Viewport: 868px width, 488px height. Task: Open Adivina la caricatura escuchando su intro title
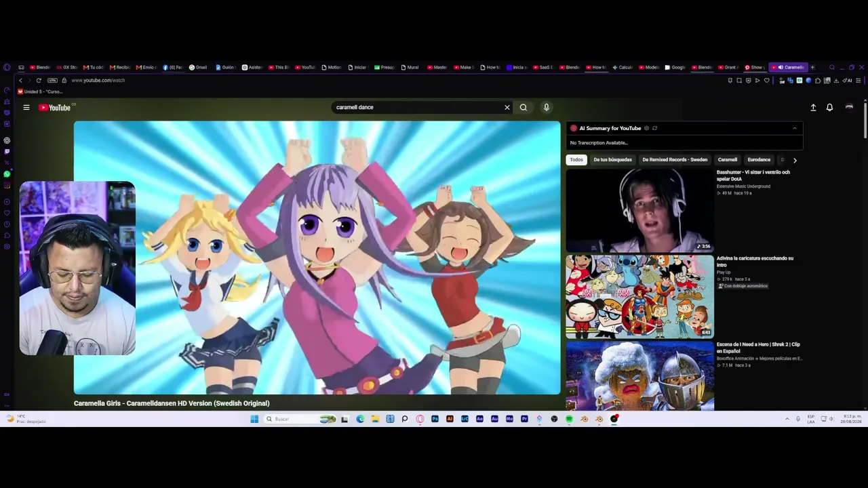755,262
